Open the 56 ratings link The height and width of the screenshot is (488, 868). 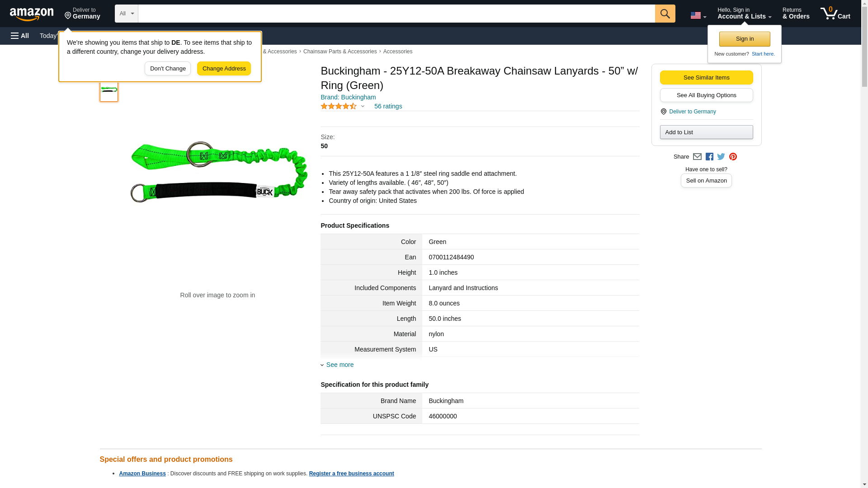388,106
